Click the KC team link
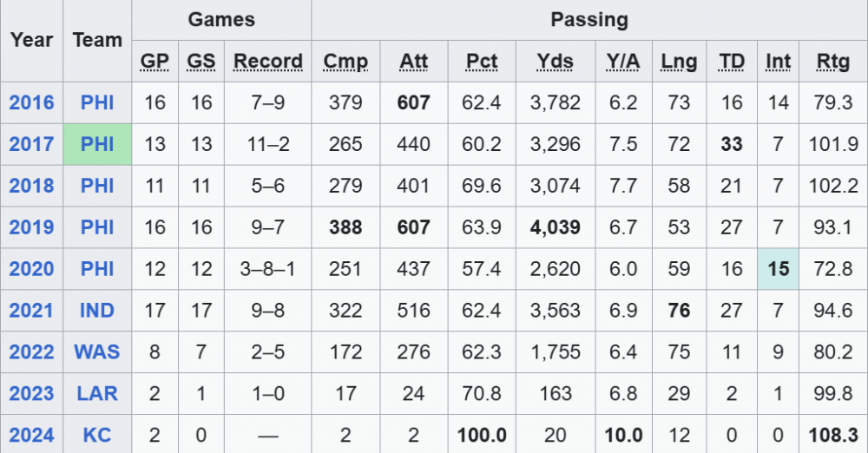 (97, 435)
